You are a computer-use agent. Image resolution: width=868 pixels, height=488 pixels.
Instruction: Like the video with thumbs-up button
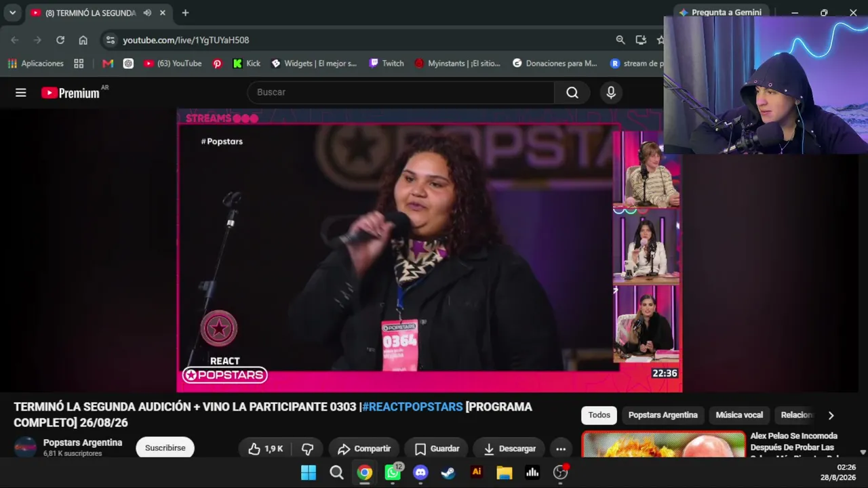(266, 449)
